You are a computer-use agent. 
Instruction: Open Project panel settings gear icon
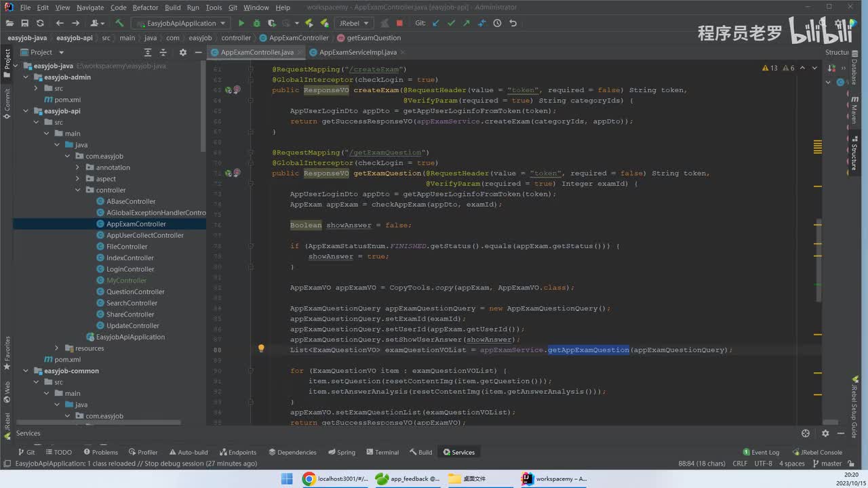click(182, 52)
